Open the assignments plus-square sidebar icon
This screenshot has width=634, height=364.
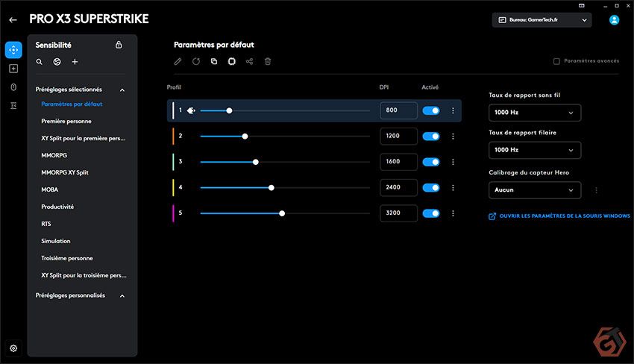[x=13, y=69]
